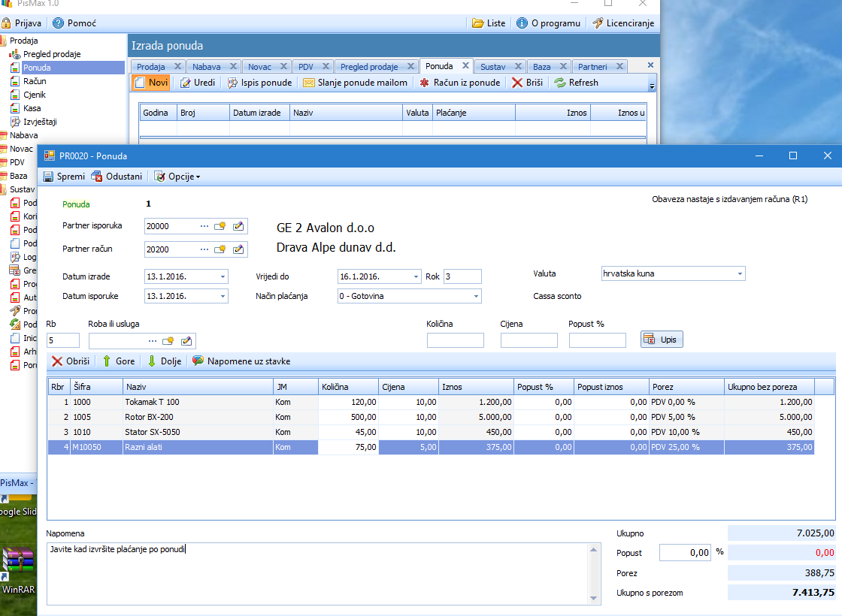Click in the Napomena text area
Image resolution: width=842 pixels, height=616 pixels.
pos(317,574)
